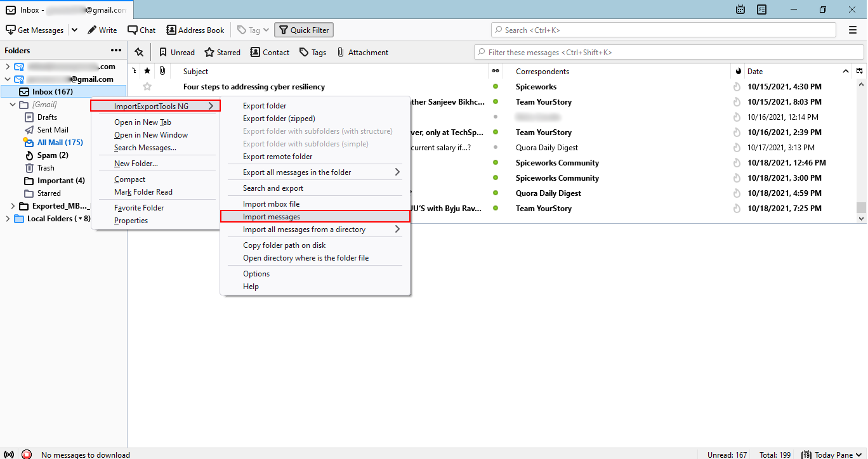The width and height of the screenshot is (868, 459).
Task: Open the Address Book
Action: tap(195, 30)
